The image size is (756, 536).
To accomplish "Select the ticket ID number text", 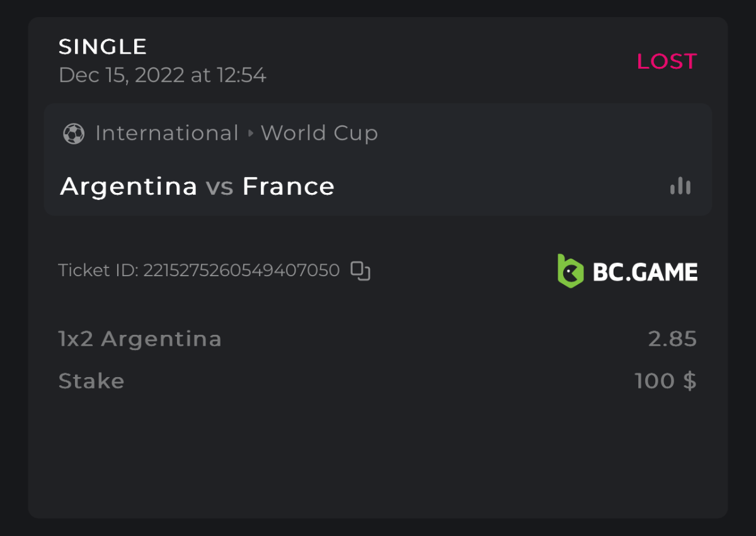I will tap(241, 271).
